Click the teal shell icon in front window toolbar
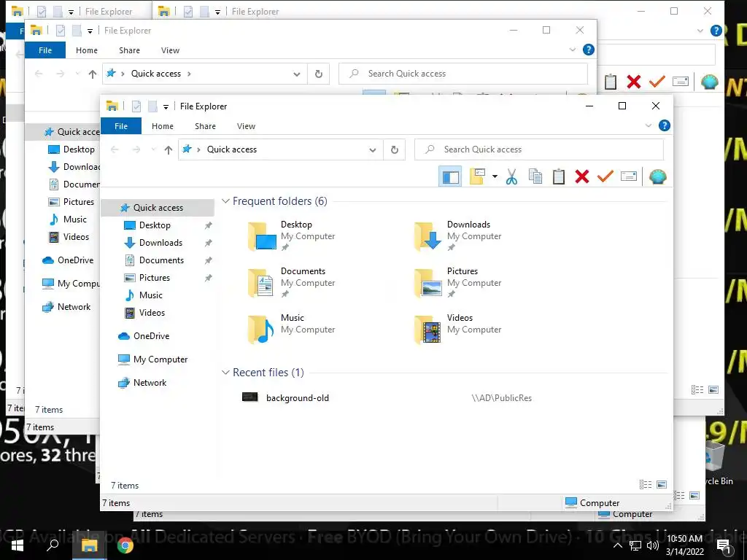The image size is (747, 560). tap(657, 176)
